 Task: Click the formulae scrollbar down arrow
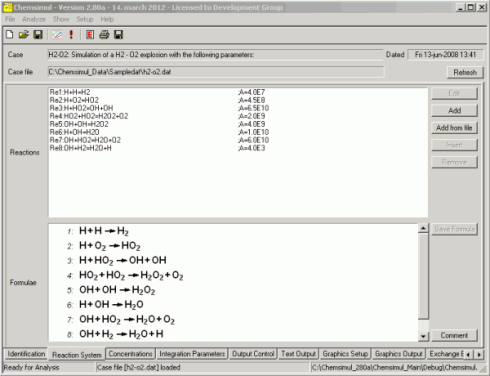pos(423,336)
